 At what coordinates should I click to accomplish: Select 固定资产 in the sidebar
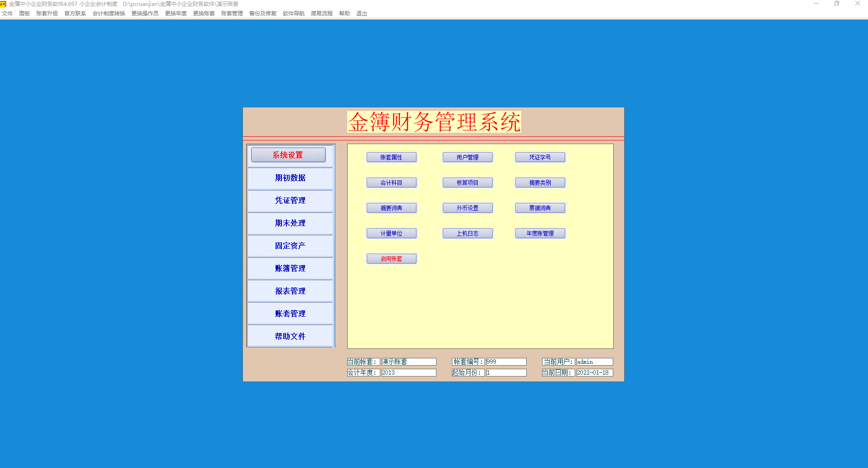click(x=290, y=246)
